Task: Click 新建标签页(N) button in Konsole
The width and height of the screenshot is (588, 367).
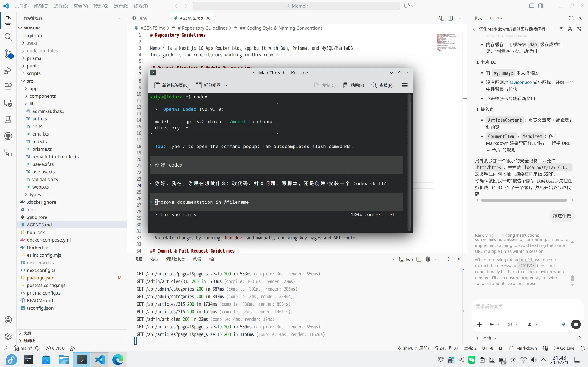Action: pyautogui.click(x=172, y=85)
